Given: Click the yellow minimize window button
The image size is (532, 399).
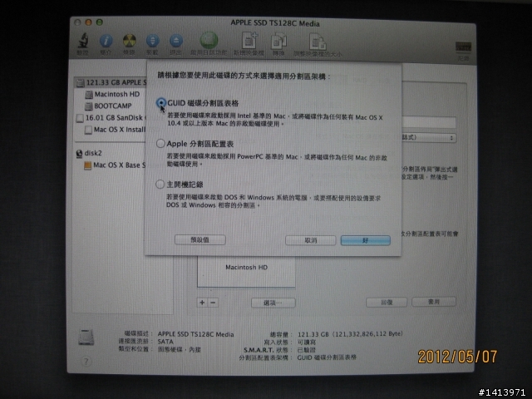Looking at the screenshot, I should pos(89,22).
